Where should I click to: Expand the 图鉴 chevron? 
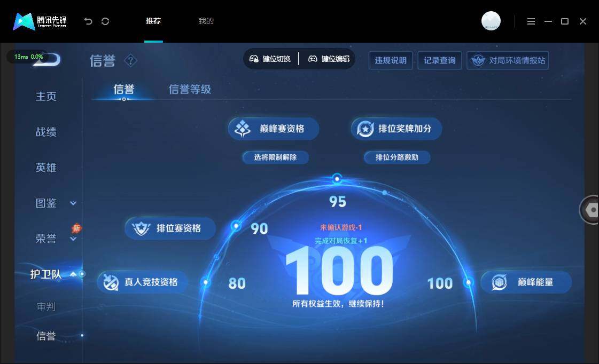(x=73, y=203)
